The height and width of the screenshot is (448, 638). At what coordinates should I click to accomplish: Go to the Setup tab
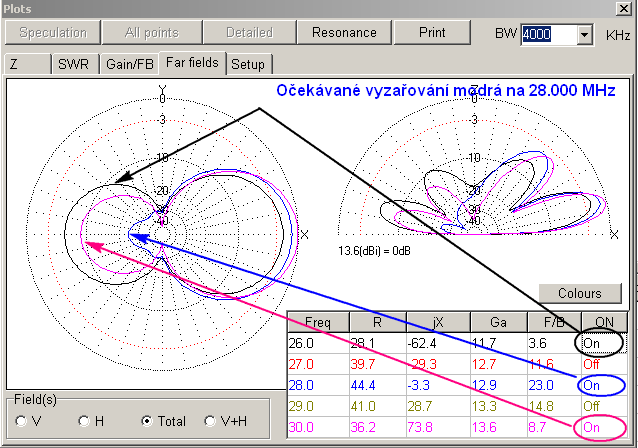(248, 64)
